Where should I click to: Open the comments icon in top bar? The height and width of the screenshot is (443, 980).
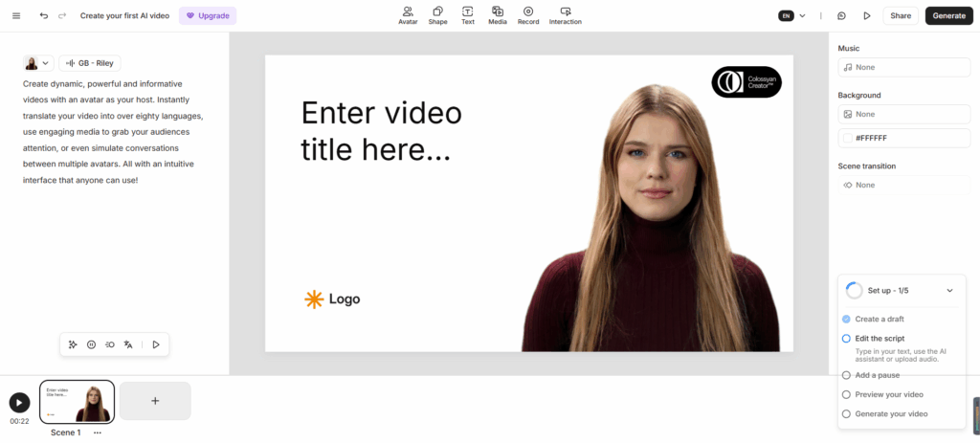(x=841, y=15)
